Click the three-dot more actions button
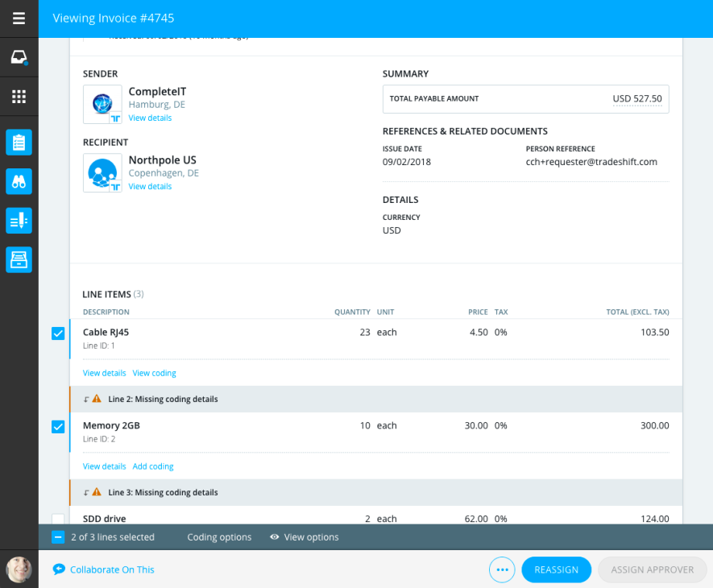The image size is (713, 588). pos(502,569)
